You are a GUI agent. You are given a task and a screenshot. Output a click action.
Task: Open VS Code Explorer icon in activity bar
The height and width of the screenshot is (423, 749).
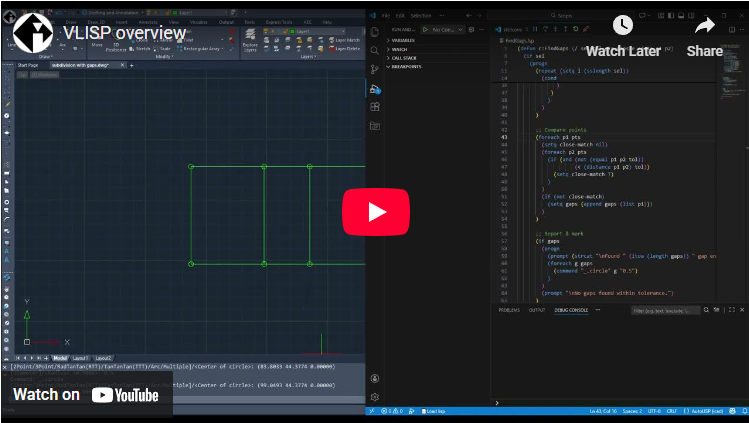375,32
